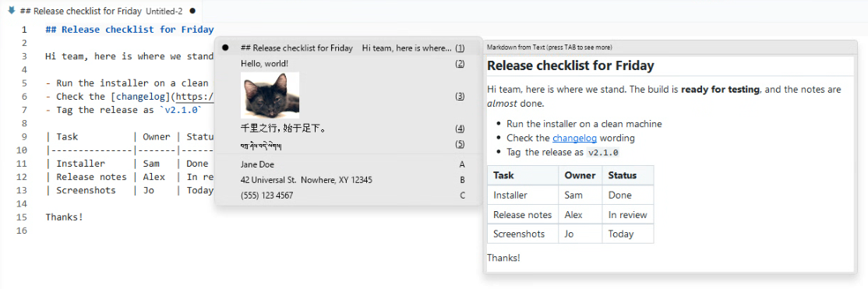Place the cursor on "Thanks!" on editor line 15
Viewport: 868px width, 289px height.
(64, 217)
